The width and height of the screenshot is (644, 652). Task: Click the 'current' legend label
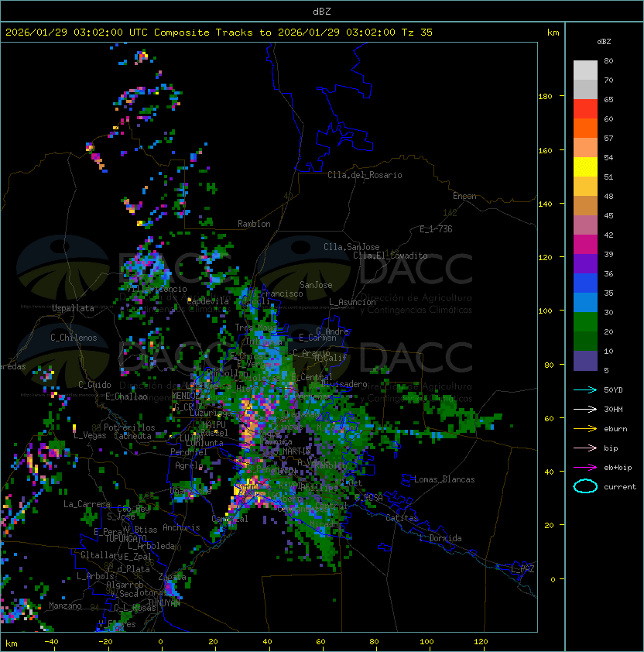620,487
